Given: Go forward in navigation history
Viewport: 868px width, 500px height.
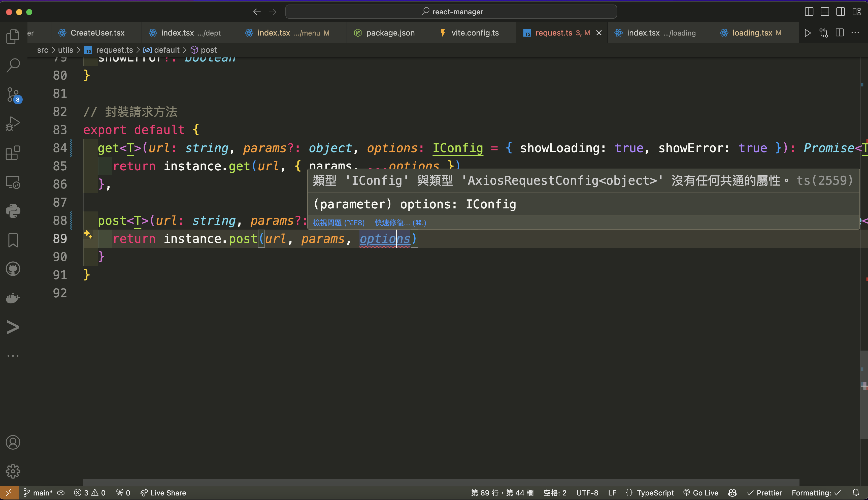Looking at the screenshot, I should (x=273, y=12).
